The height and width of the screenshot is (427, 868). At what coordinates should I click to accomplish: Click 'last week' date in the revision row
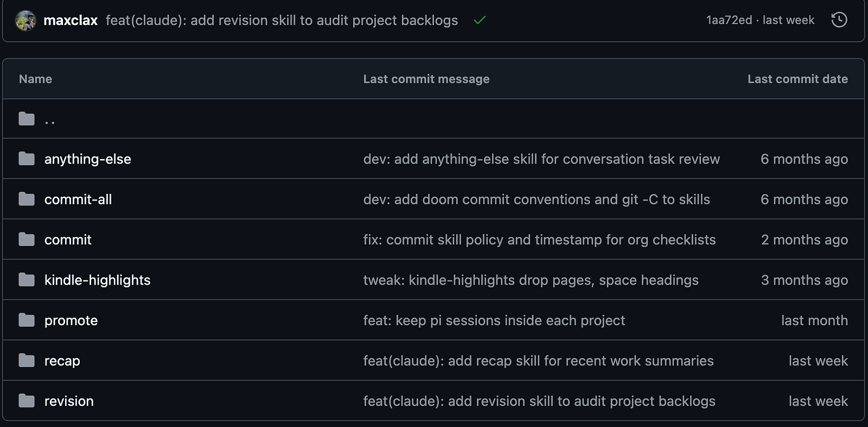pos(818,401)
